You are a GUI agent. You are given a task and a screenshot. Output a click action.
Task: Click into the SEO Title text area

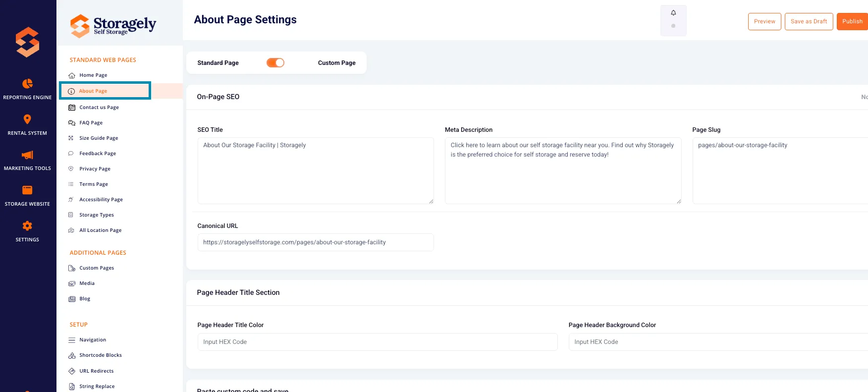316,170
